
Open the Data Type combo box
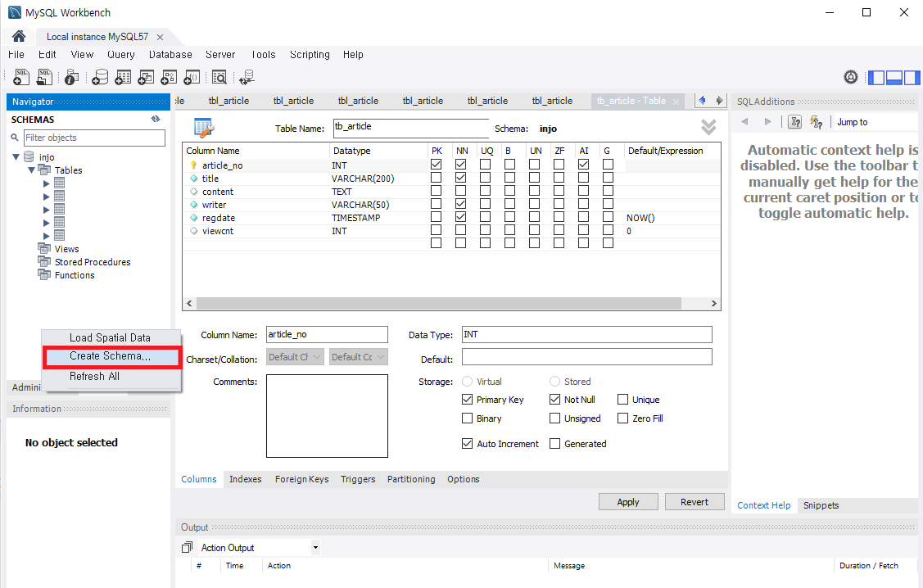click(587, 334)
